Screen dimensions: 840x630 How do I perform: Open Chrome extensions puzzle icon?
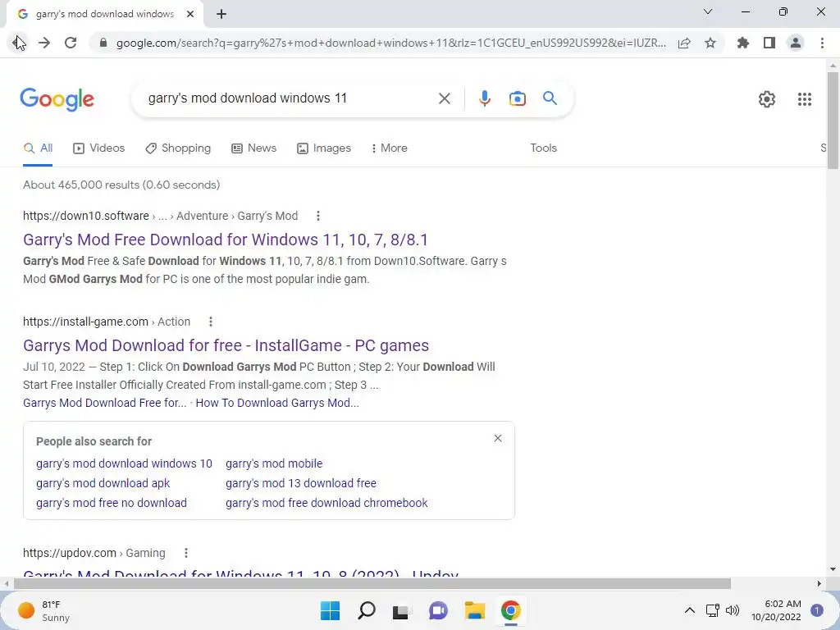(743, 43)
